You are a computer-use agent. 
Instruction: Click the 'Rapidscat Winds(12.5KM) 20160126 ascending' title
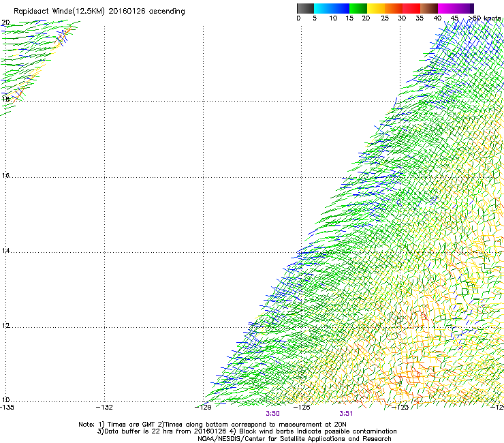99,12
